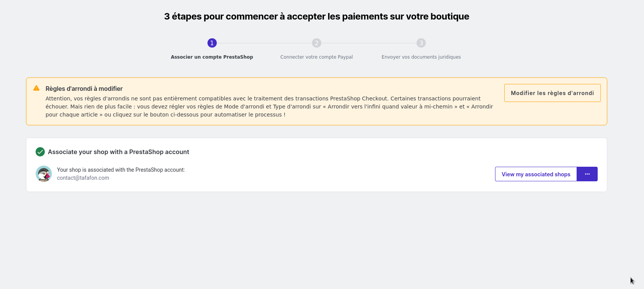
Task: Open the three-dots menu next to associated shops
Action: pos(587,174)
